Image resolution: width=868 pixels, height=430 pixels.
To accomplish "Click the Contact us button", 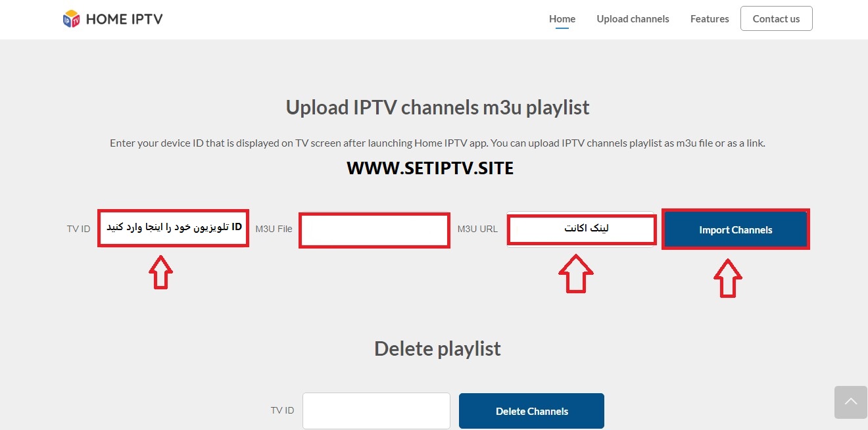I will 776,18.
